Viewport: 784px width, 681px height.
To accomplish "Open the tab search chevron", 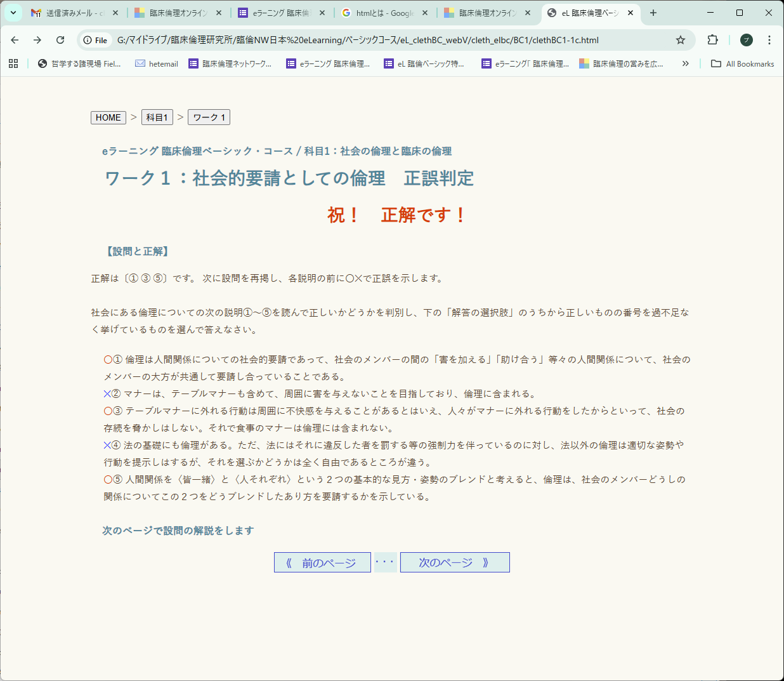I will [13, 12].
